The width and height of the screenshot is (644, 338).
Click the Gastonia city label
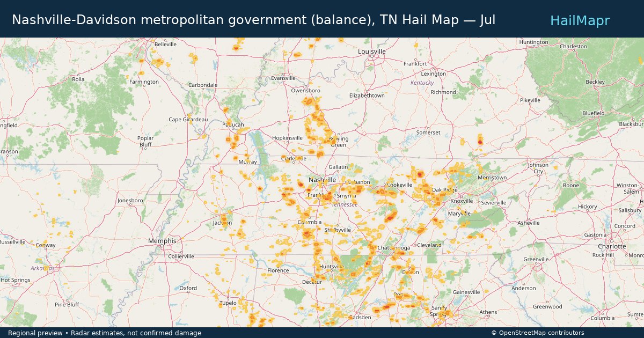point(595,235)
